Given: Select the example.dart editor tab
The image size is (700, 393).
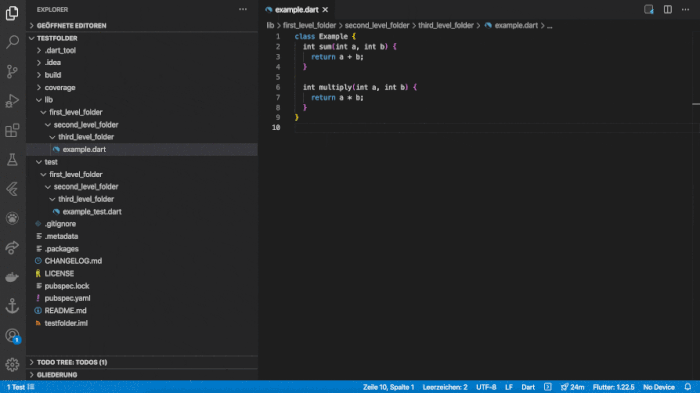Looking at the screenshot, I should (x=296, y=9).
